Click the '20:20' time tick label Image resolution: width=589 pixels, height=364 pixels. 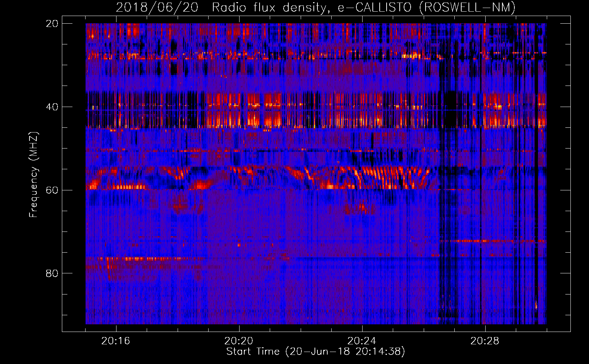click(x=239, y=341)
